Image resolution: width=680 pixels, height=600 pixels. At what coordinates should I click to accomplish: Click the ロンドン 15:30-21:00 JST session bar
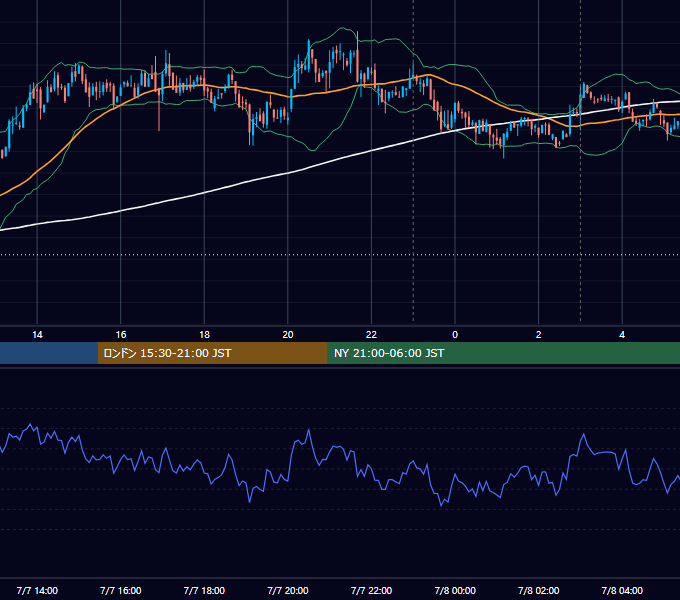click(x=212, y=353)
